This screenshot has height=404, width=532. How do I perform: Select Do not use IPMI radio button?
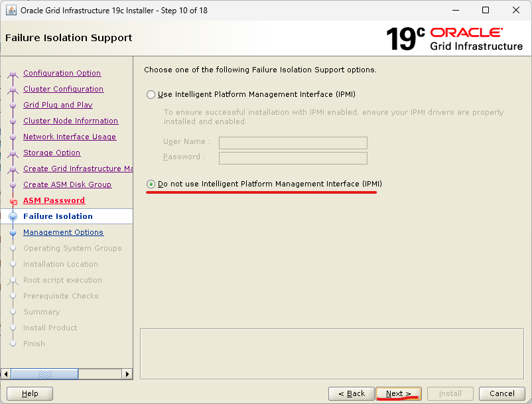click(x=151, y=184)
